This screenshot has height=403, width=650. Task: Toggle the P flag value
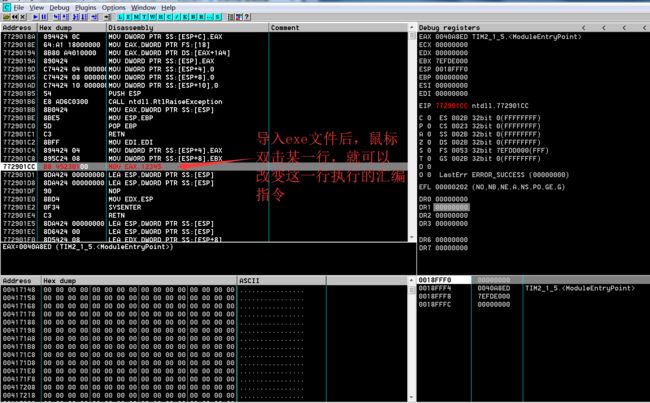(x=429, y=126)
